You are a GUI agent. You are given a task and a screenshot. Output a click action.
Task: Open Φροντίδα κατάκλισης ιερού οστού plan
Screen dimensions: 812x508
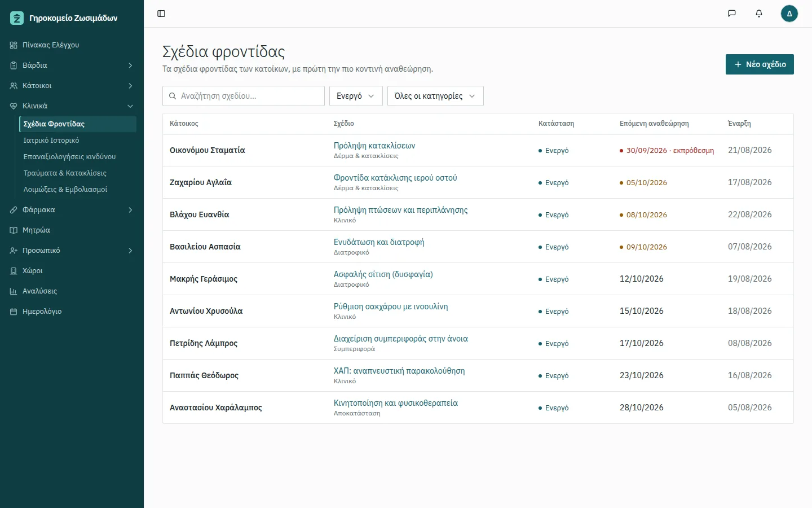[395, 178]
